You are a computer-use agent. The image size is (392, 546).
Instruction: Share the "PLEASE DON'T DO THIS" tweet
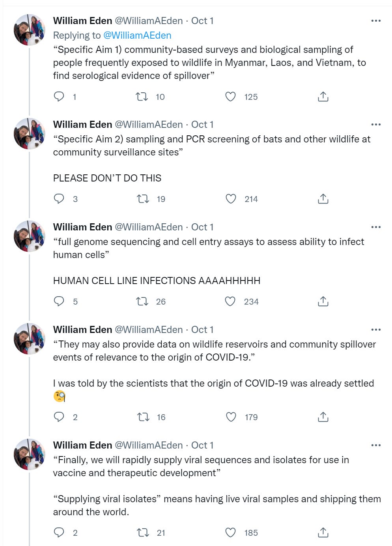[323, 199]
